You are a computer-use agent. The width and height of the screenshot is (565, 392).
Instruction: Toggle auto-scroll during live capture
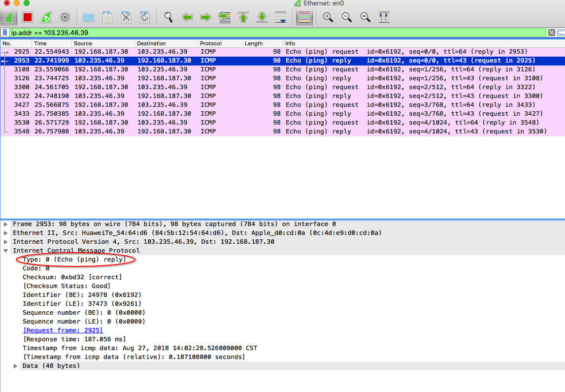pyautogui.click(x=281, y=17)
